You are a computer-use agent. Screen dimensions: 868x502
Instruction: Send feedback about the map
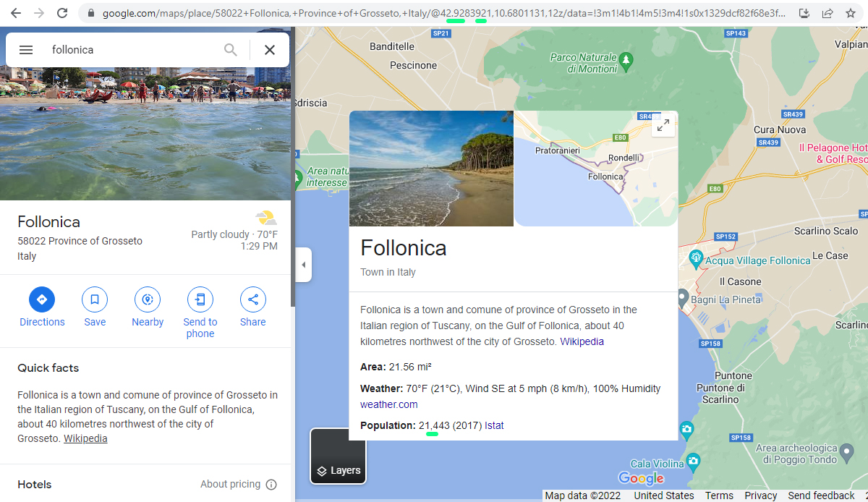pyautogui.click(x=821, y=495)
